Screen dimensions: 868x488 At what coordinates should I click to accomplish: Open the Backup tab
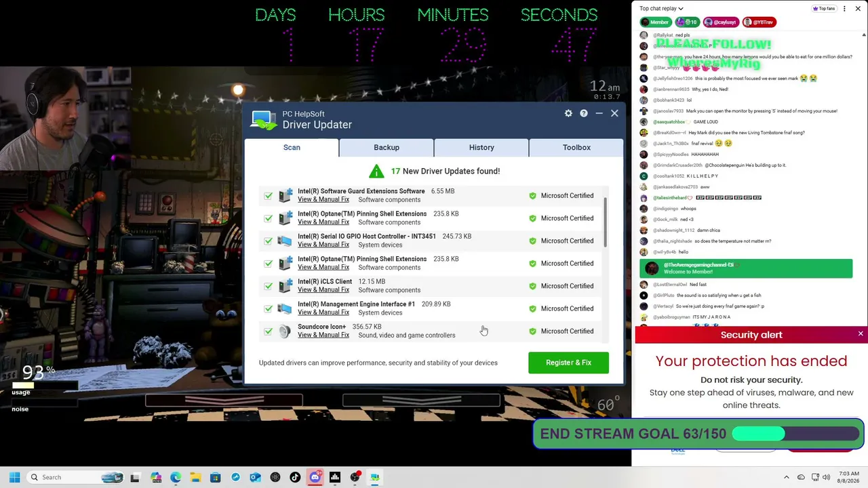coord(387,147)
